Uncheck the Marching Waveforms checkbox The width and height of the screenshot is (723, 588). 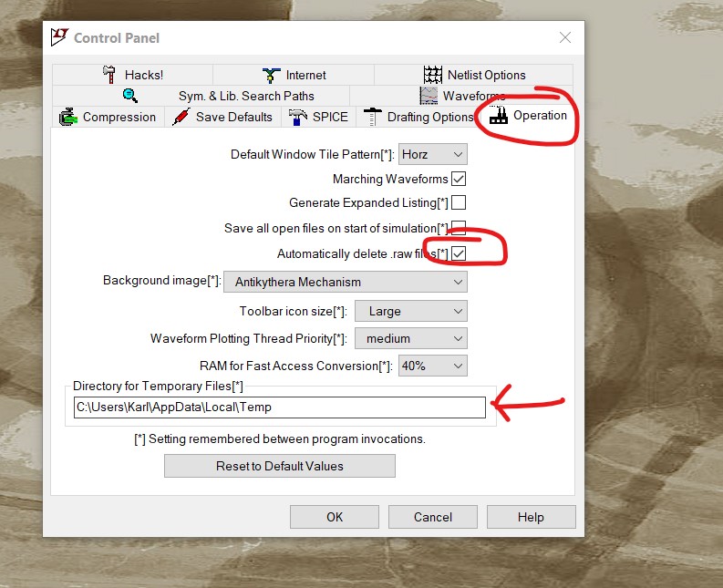click(459, 179)
